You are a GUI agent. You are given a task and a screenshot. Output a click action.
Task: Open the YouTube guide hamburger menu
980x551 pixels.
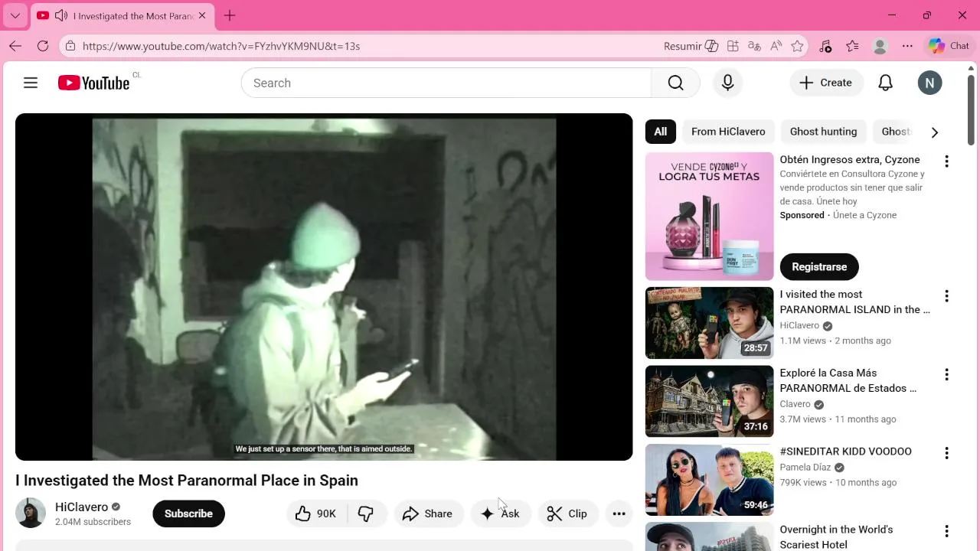pos(31,83)
